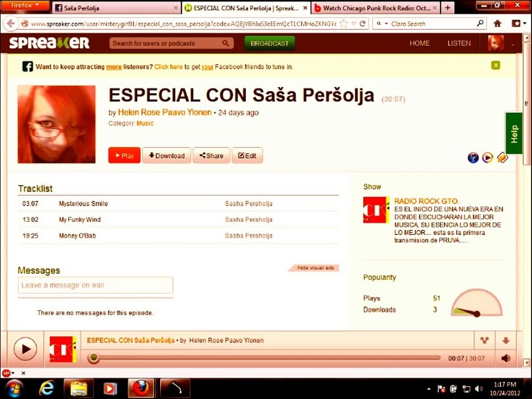Open the Windows Start menu
The height and width of the screenshot is (399, 532).
[13, 388]
